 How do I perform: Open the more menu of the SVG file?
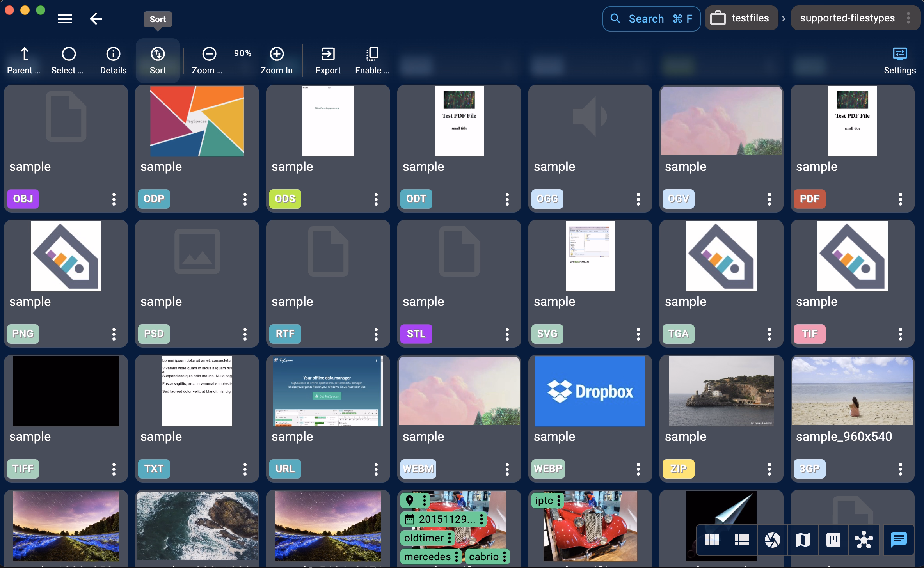[638, 334]
